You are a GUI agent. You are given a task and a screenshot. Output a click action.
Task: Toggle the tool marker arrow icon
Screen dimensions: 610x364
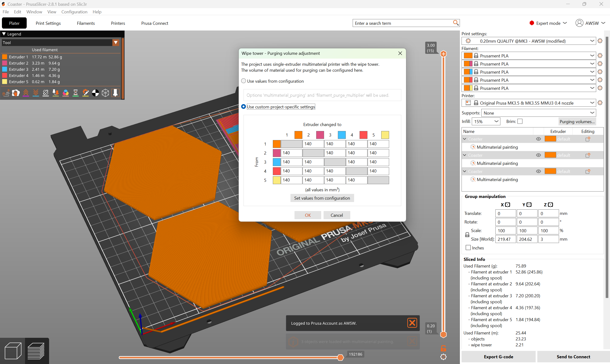tap(115, 93)
